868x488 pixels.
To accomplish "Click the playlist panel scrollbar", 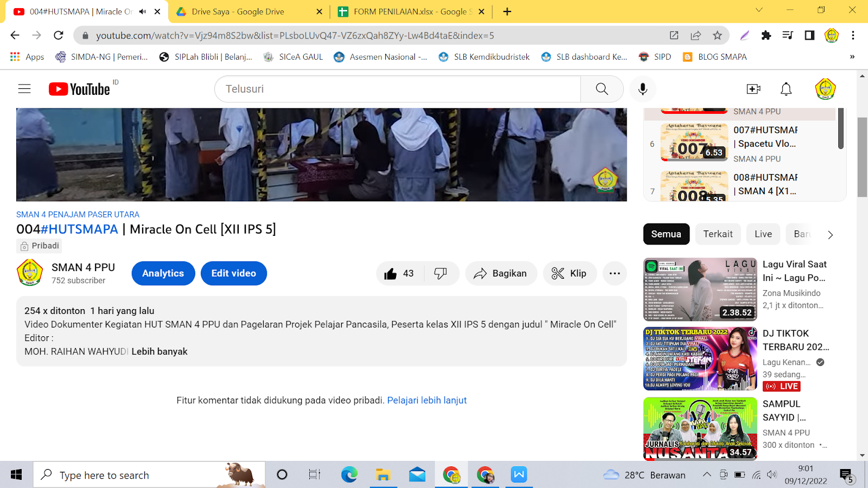I will [840, 128].
